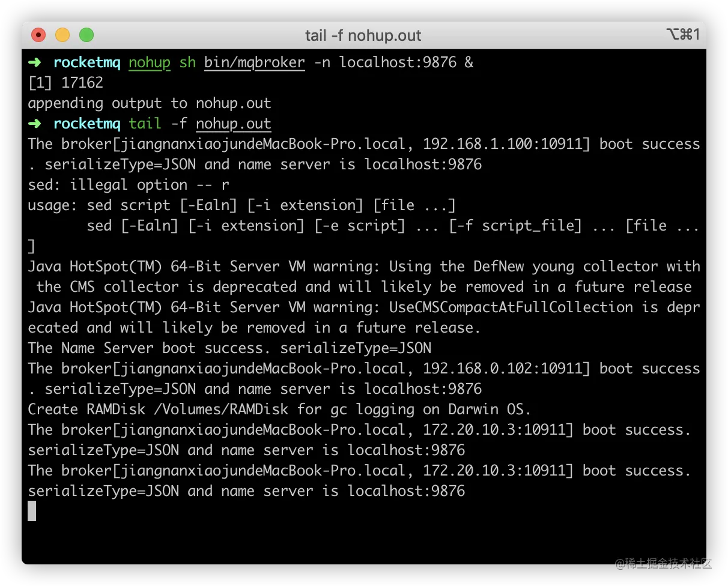Click the underlined 'nohup' command in first prompt

click(150, 62)
